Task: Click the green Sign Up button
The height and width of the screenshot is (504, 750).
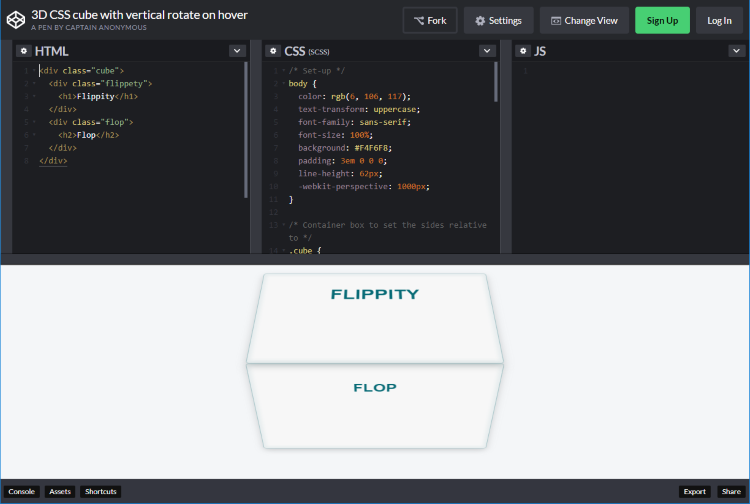Action: coord(662,20)
